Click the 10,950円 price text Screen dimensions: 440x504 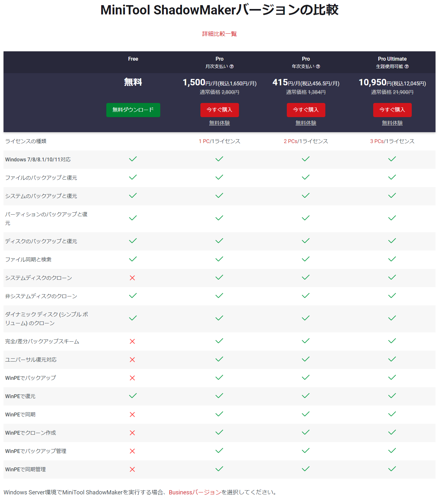392,83
